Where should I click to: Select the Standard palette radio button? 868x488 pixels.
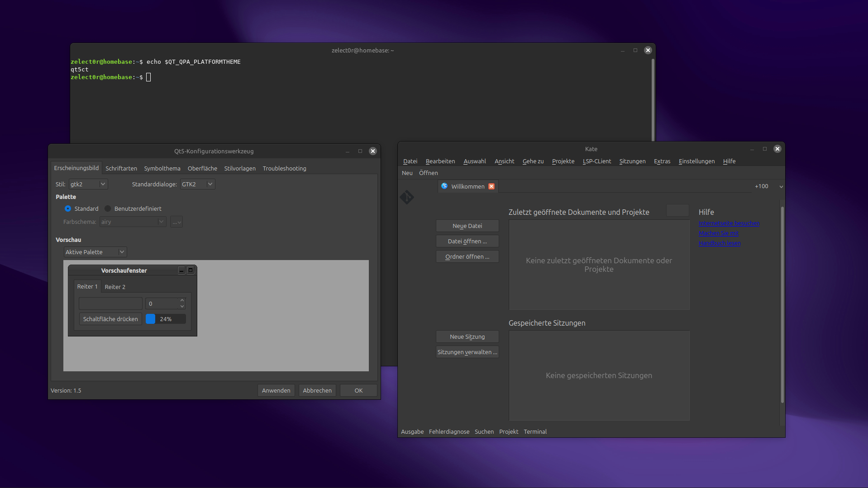coord(68,208)
